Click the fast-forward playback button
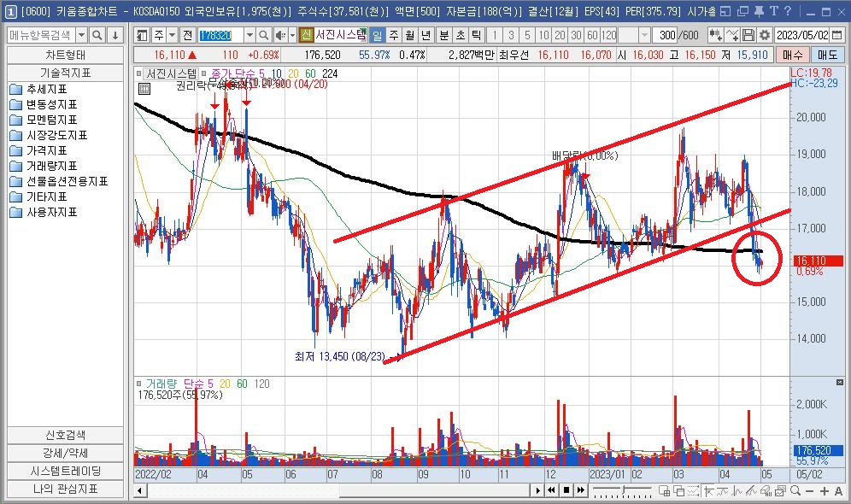 [581, 490]
